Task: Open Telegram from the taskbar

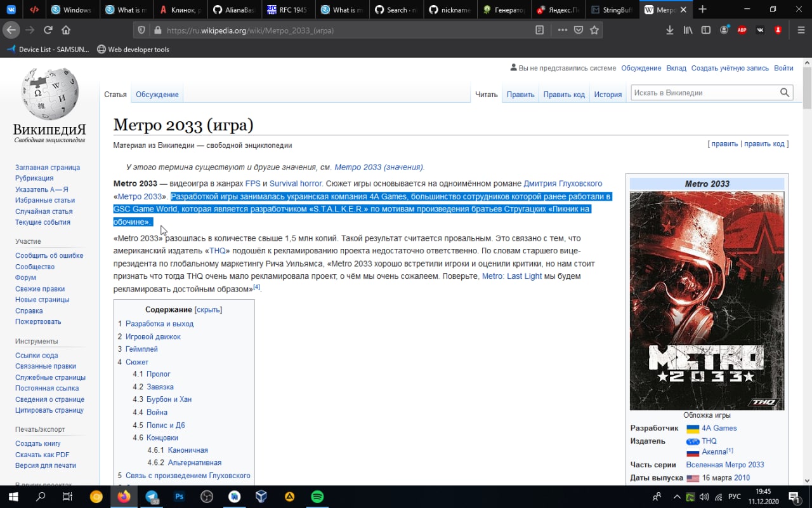Action: [x=152, y=497]
